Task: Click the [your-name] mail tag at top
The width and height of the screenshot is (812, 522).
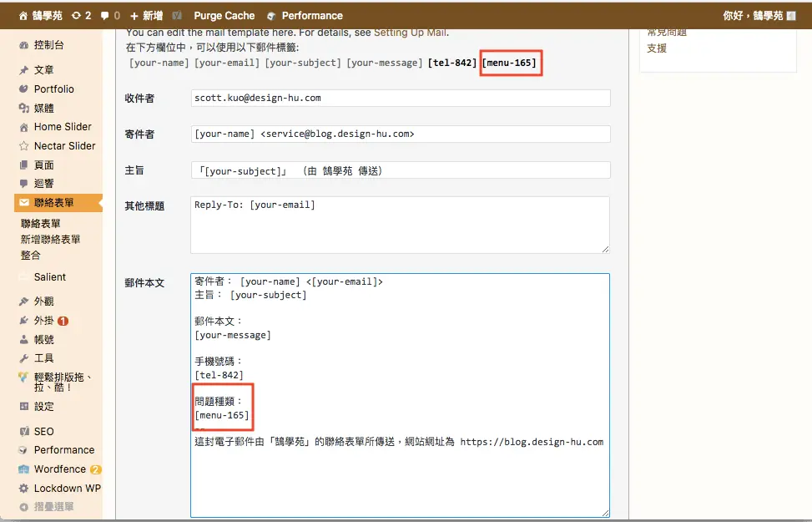Action: (x=159, y=63)
